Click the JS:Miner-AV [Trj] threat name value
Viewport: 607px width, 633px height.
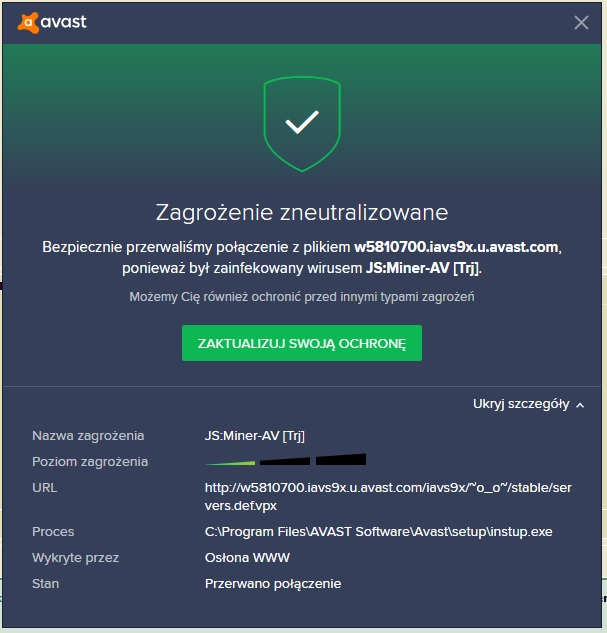coord(255,436)
